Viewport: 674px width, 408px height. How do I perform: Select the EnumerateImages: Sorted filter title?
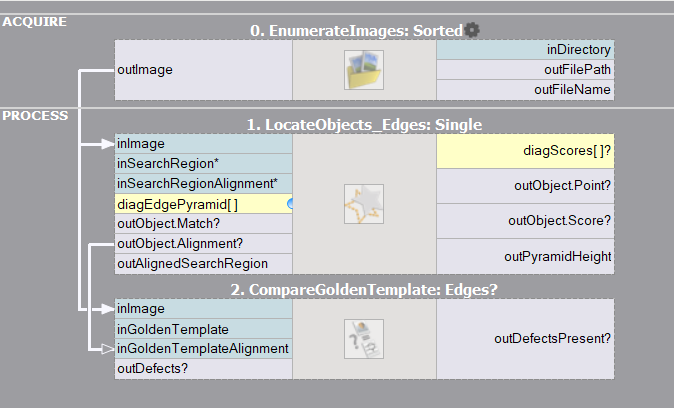[356, 31]
